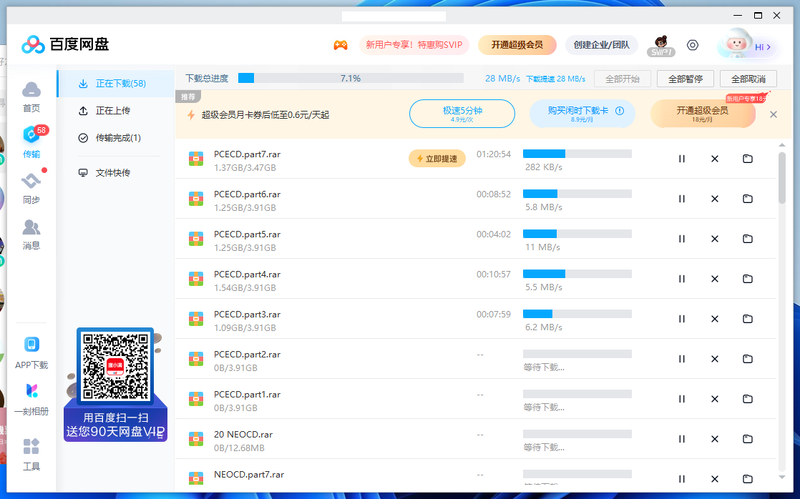
Task: Select the 20 NEOCD.rar file name
Action: pyautogui.click(x=243, y=435)
